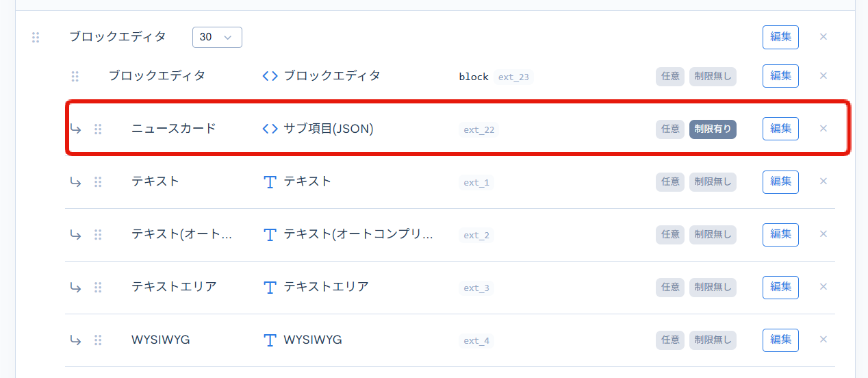868x378 pixels.
Task: Click 任意 badge on the WYSIWYG row
Action: [x=669, y=340]
